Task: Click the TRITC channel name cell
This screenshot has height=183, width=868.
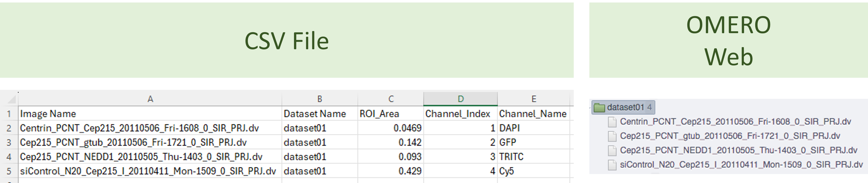Action: tap(533, 157)
